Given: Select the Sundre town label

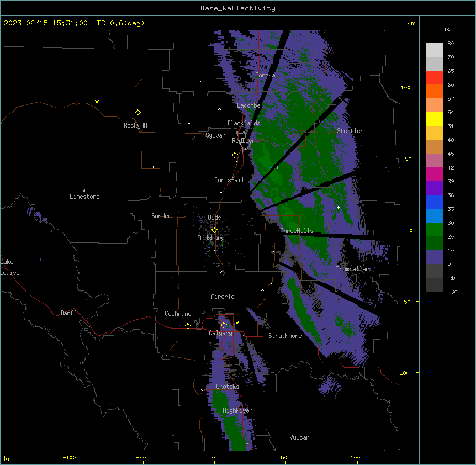Looking at the screenshot, I should (x=161, y=216).
